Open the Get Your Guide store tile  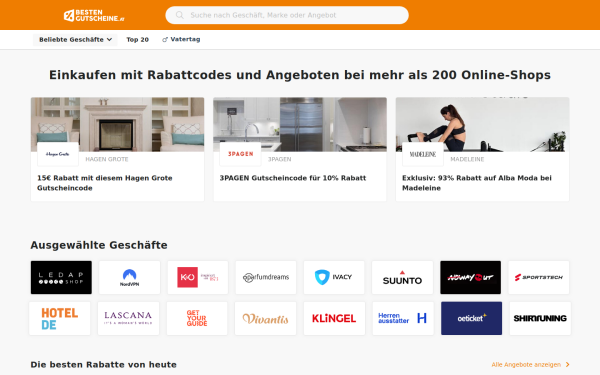pyautogui.click(x=197, y=318)
